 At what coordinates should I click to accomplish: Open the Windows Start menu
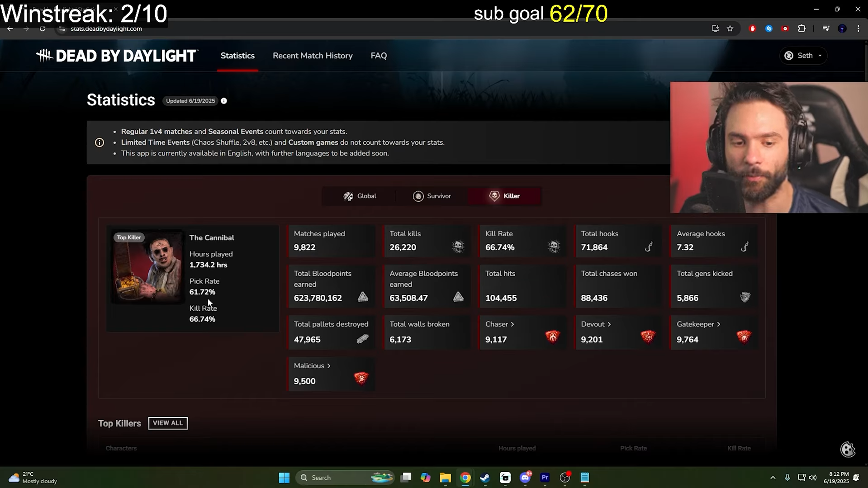(284, 478)
